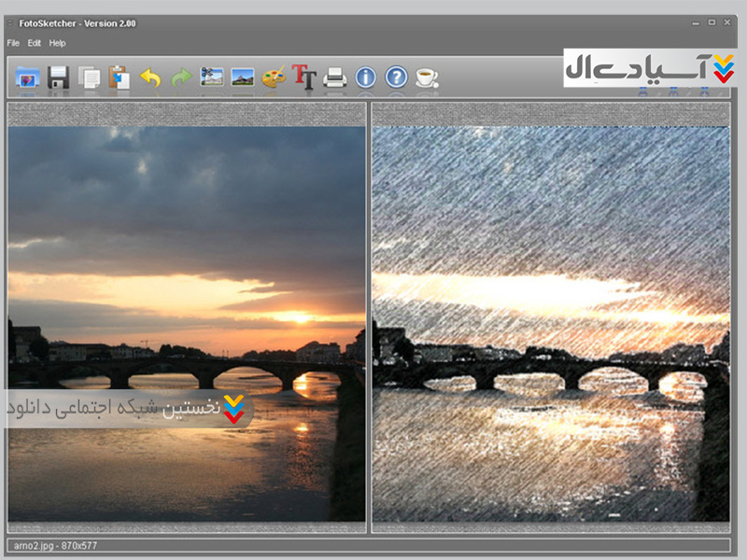Open a picture with the folder icon

[28, 77]
